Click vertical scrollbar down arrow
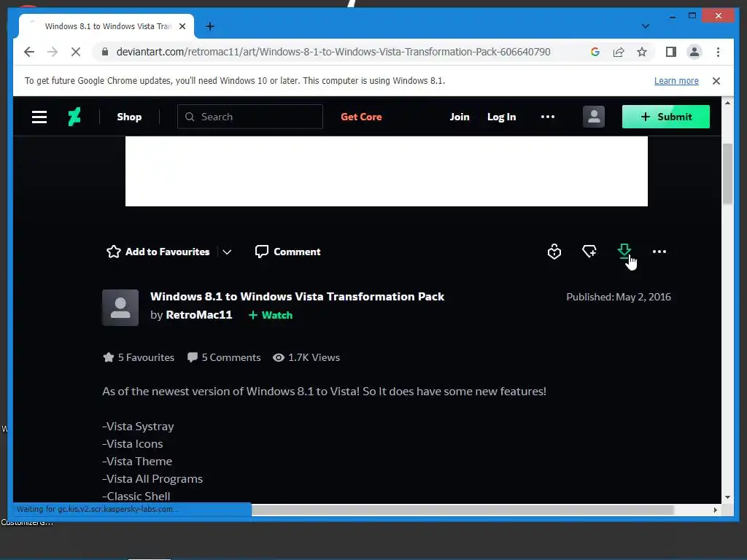 [727, 497]
